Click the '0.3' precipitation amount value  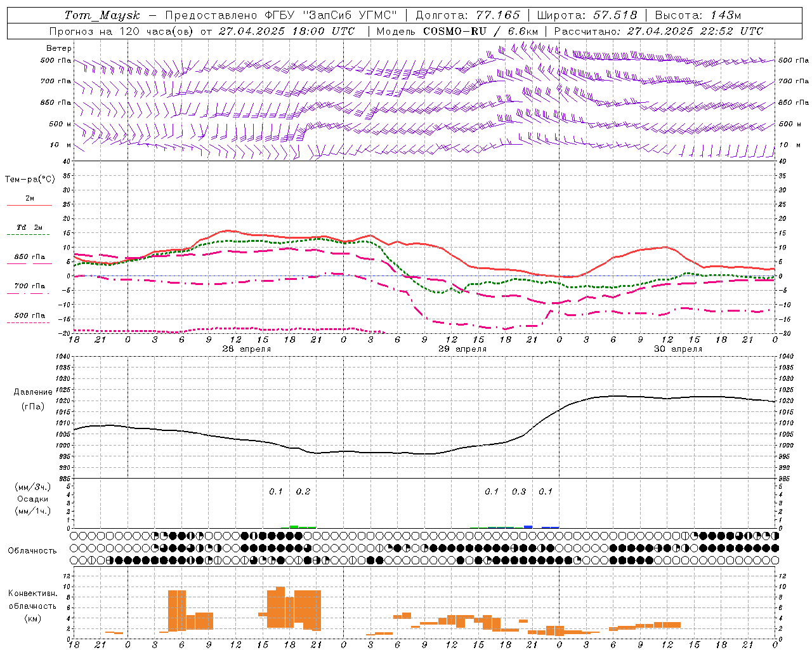(519, 491)
